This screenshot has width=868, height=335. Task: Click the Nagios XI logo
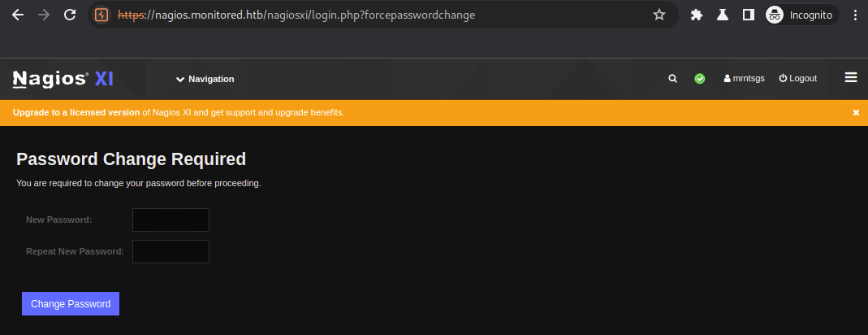click(x=63, y=79)
